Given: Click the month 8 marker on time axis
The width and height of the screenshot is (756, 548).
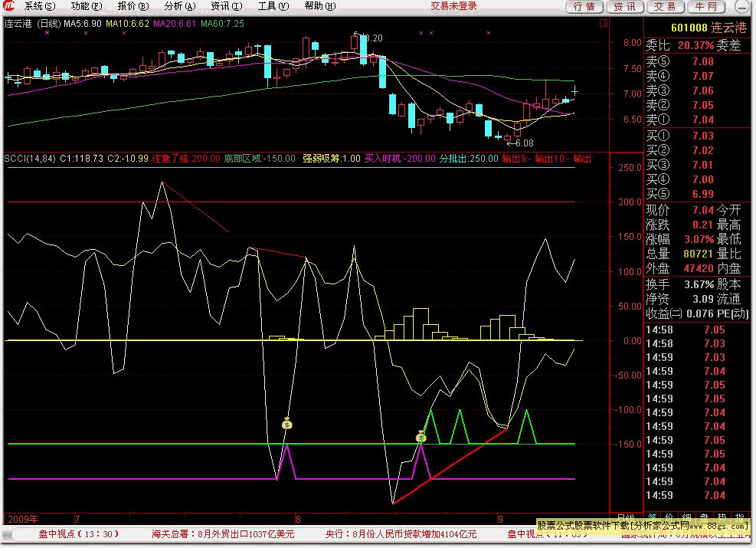Looking at the screenshot, I should click(x=298, y=519).
